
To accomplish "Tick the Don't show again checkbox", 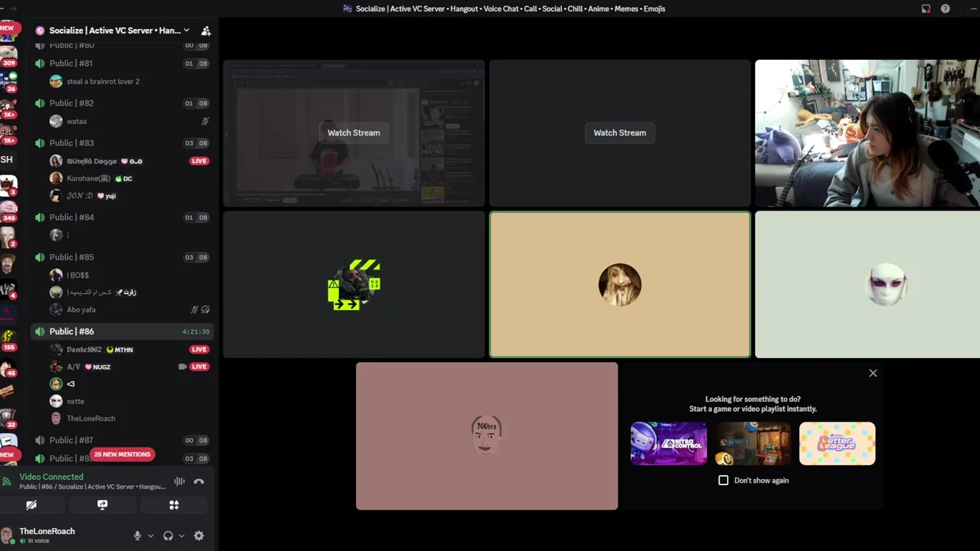I will tap(724, 481).
